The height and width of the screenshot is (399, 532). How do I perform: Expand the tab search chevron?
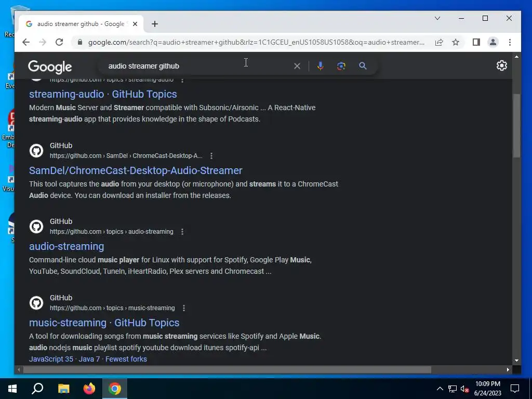click(x=437, y=18)
